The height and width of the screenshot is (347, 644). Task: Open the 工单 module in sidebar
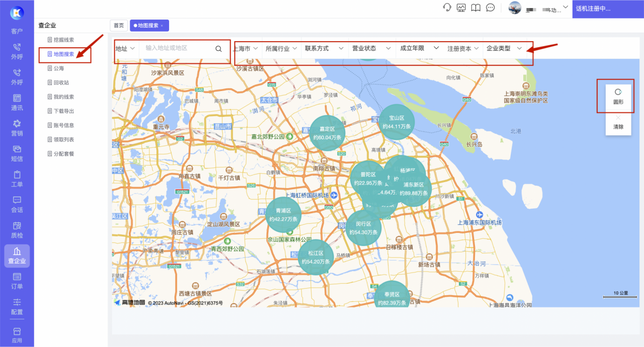[x=17, y=179]
